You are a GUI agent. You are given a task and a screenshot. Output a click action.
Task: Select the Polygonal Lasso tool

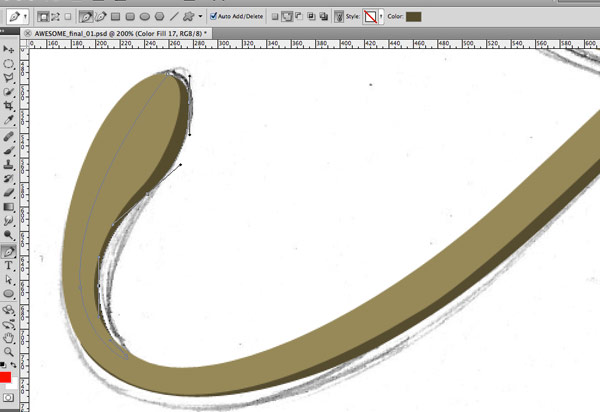(x=8, y=78)
